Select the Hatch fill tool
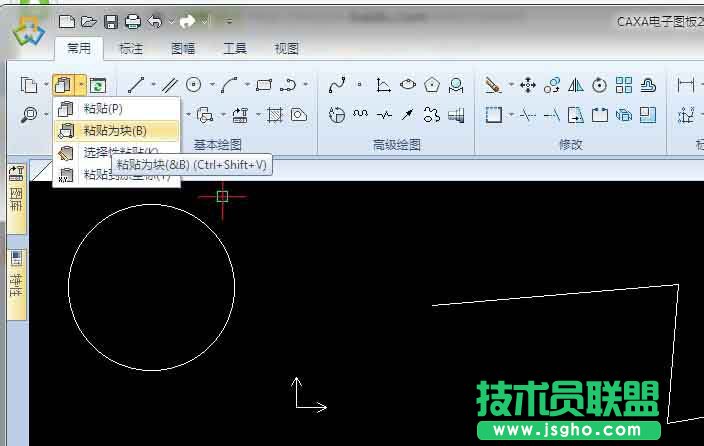This screenshot has height=446, width=704. [275, 115]
